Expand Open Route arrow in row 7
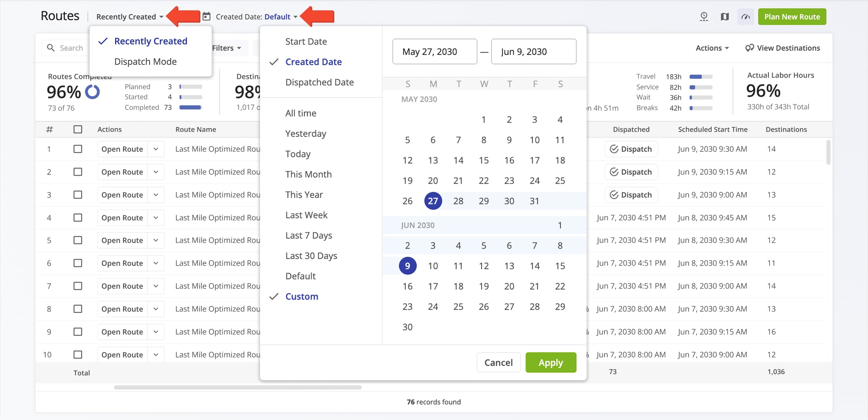The height and width of the screenshot is (420, 868). [156, 286]
